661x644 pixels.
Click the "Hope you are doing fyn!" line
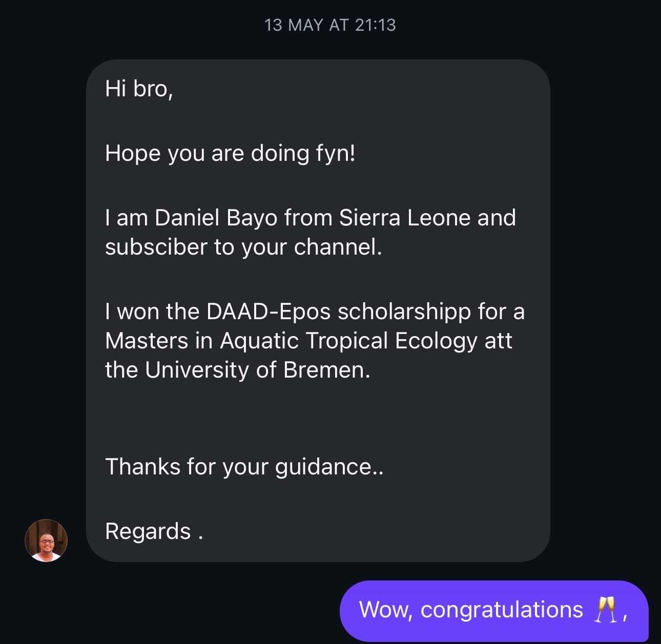pos(230,153)
